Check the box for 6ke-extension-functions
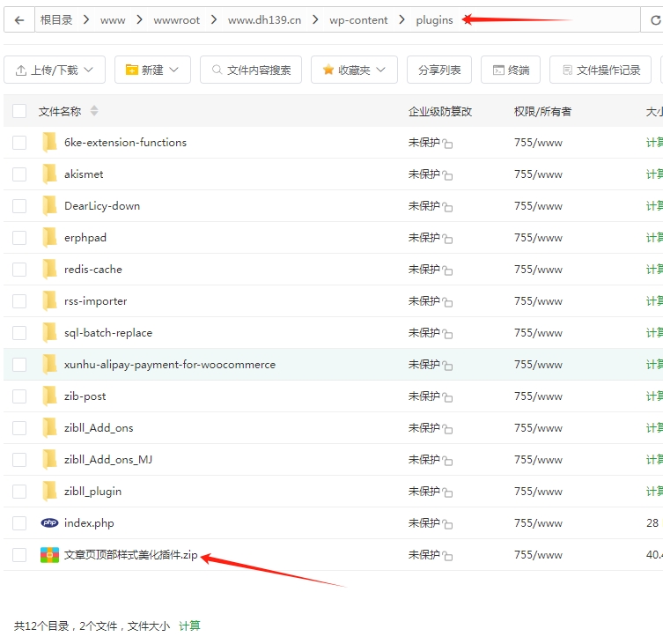663x644 pixels. tap(19, 143)
